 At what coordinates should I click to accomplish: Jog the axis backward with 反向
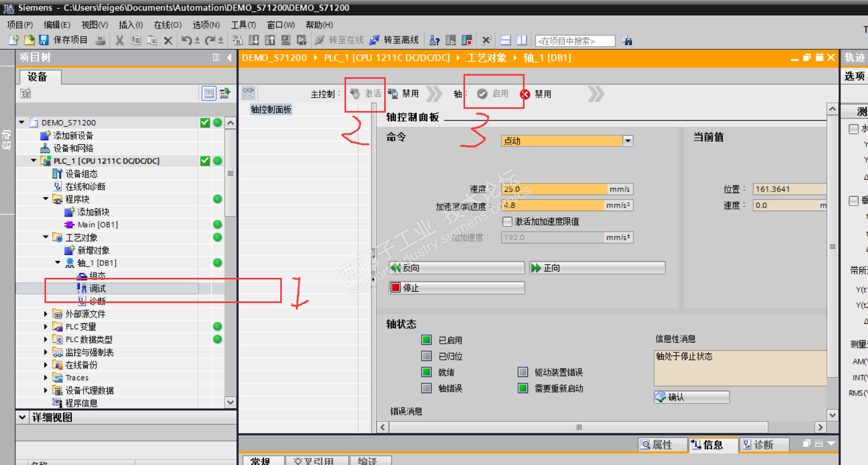(457, 268)
